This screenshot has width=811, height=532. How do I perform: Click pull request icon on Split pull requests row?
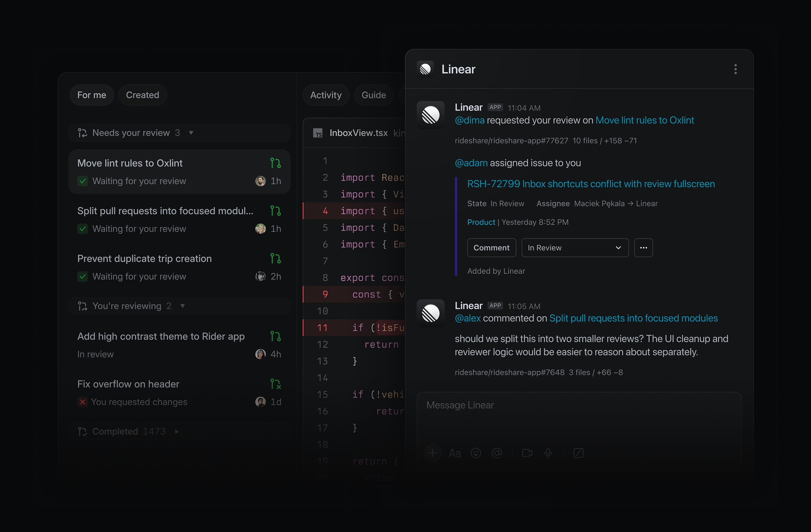[276, 211]
